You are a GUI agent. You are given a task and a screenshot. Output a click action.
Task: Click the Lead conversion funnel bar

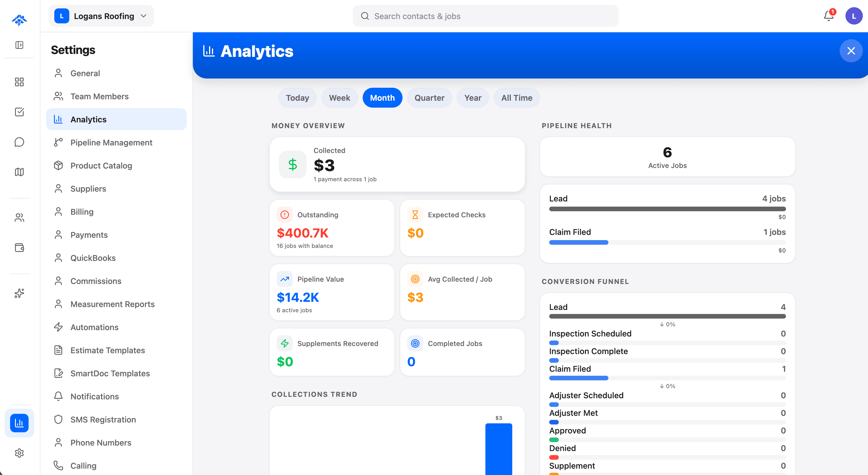pyautogui.click(x=667, y=316)
